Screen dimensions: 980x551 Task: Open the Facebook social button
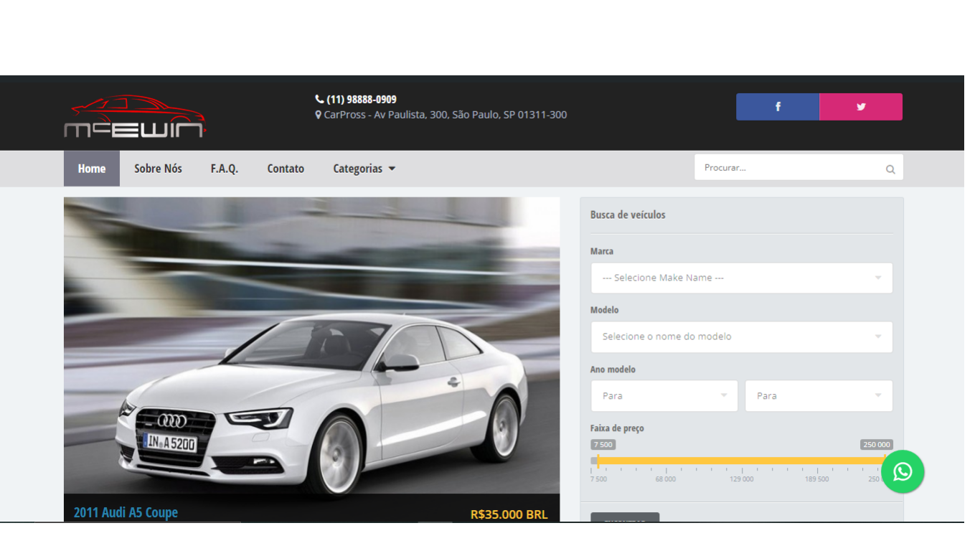(778, 107)
